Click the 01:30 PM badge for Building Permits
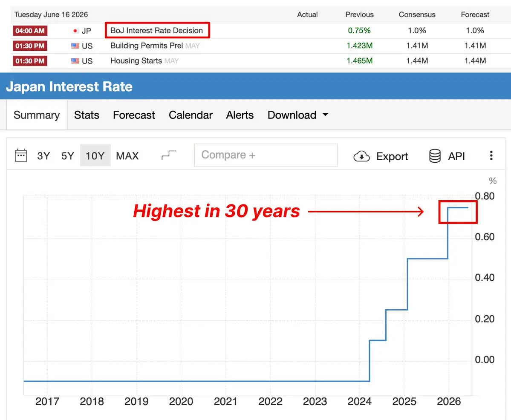 coord(30,46)
